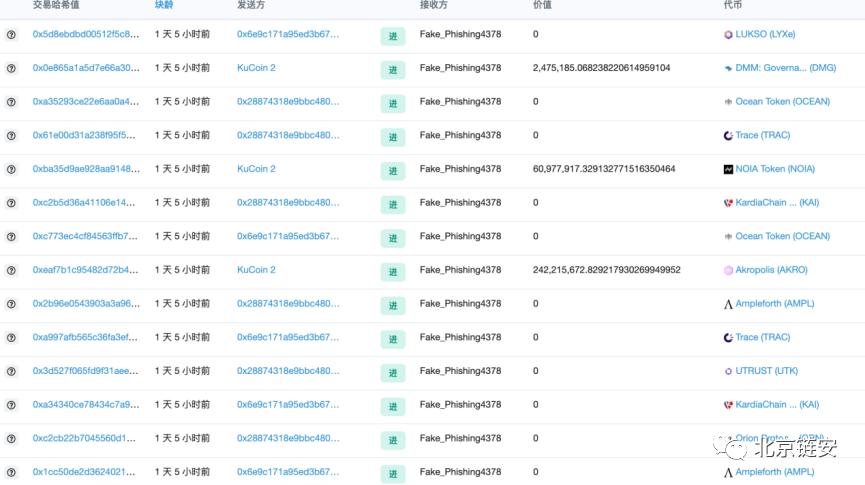Click the 接收方 column header
Viewport: 865px width, 485px height.
pos(434,5)
